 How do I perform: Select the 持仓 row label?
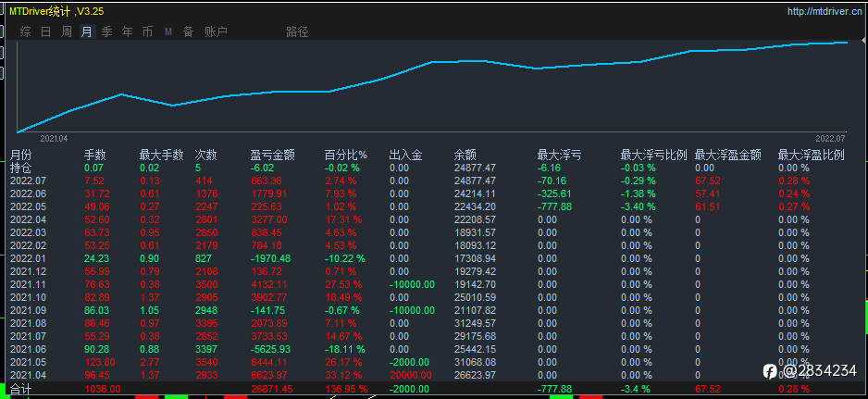tap(21, 168)
